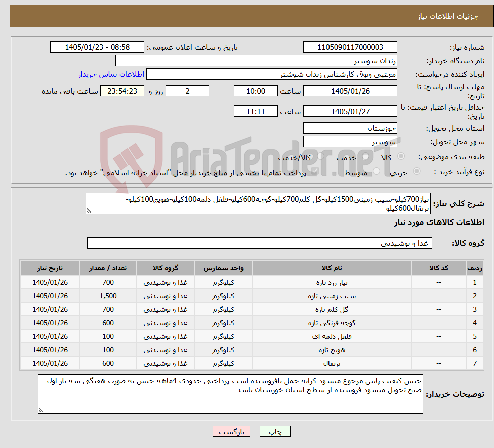The image size is (494, 448).
Task: Click the quantity 100 in هویج row
Action: pyautogui.click(x=108, y=350)
